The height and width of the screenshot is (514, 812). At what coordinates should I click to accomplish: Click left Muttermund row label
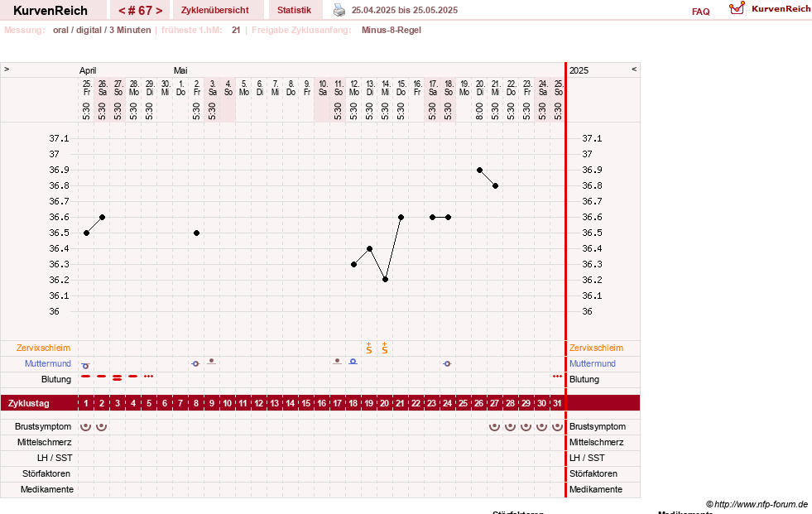48,363
